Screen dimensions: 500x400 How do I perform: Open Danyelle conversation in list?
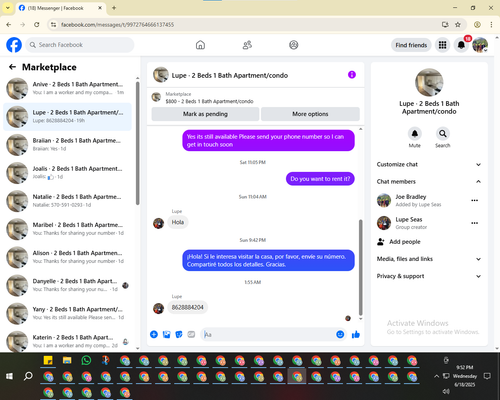pos(67,286)
